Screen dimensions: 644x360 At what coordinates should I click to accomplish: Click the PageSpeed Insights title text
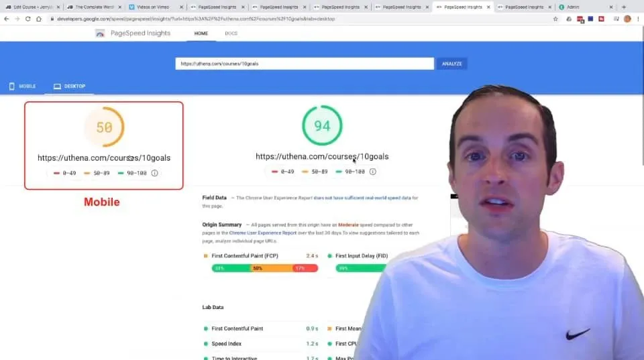(140, 34)
